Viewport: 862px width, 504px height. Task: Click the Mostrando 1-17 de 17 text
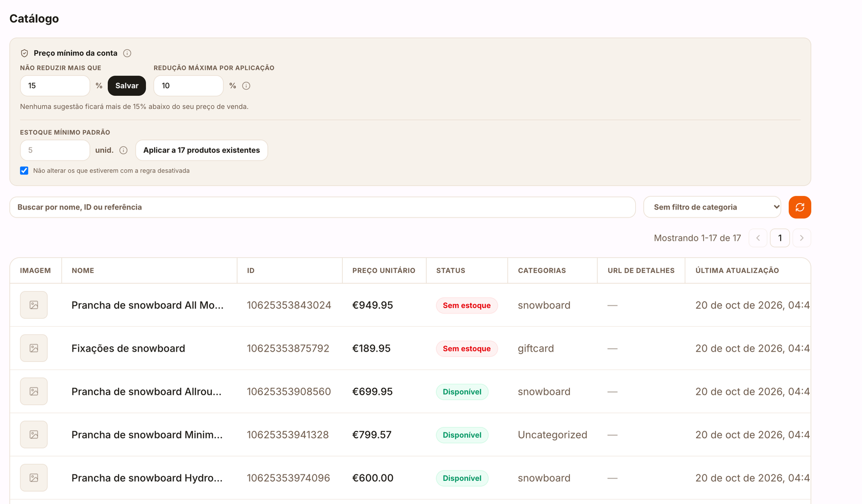click(x=698, y=238)
